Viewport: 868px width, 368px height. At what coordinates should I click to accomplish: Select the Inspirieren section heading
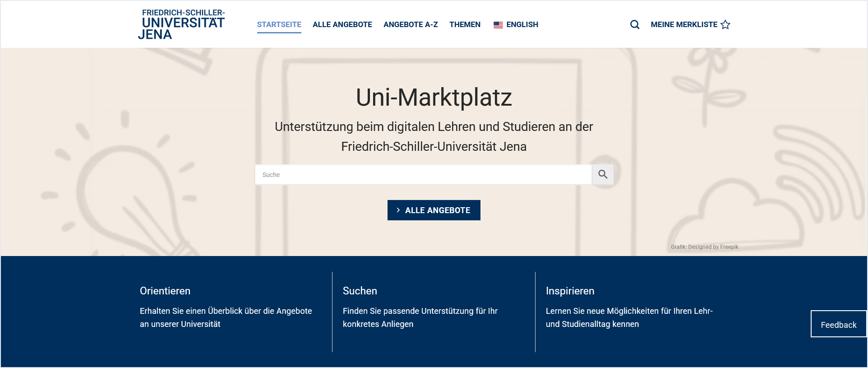(x=570, y=291)
